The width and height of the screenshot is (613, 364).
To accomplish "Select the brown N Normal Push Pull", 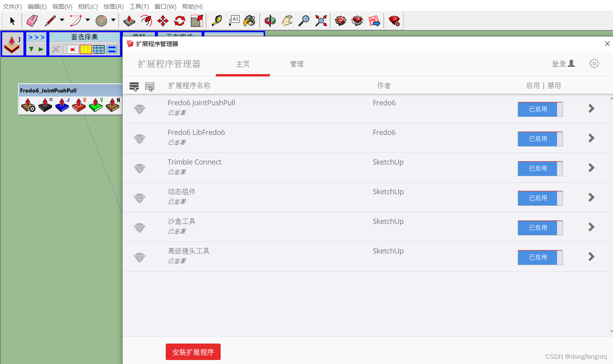I will [113, 105].
